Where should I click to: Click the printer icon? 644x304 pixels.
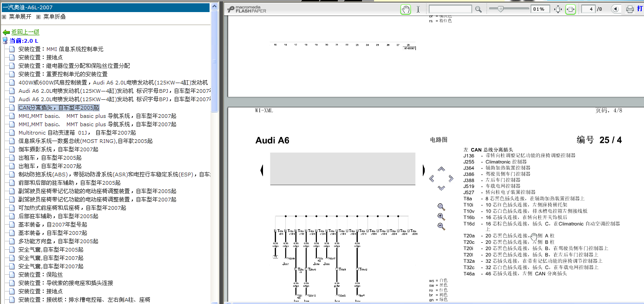[630, 9]
